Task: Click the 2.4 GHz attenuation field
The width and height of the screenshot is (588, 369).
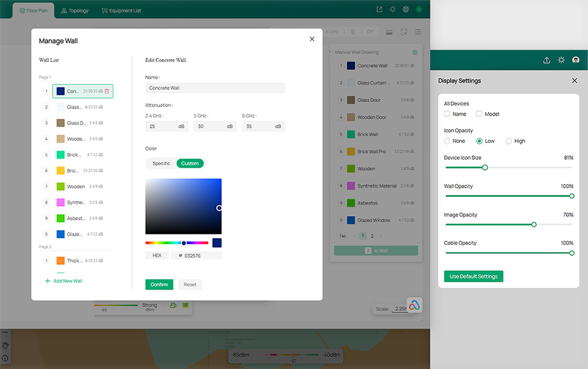Action: [x=167, y=126]
